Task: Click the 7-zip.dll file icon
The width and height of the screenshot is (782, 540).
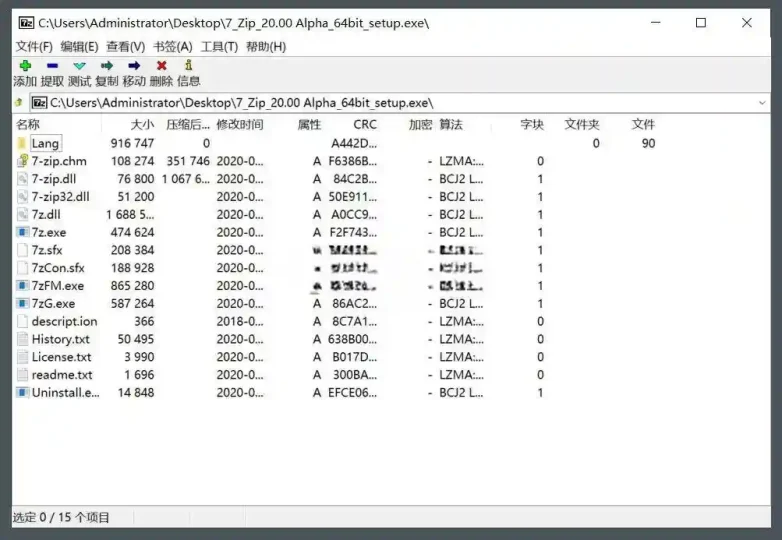Action: (22, 179)
